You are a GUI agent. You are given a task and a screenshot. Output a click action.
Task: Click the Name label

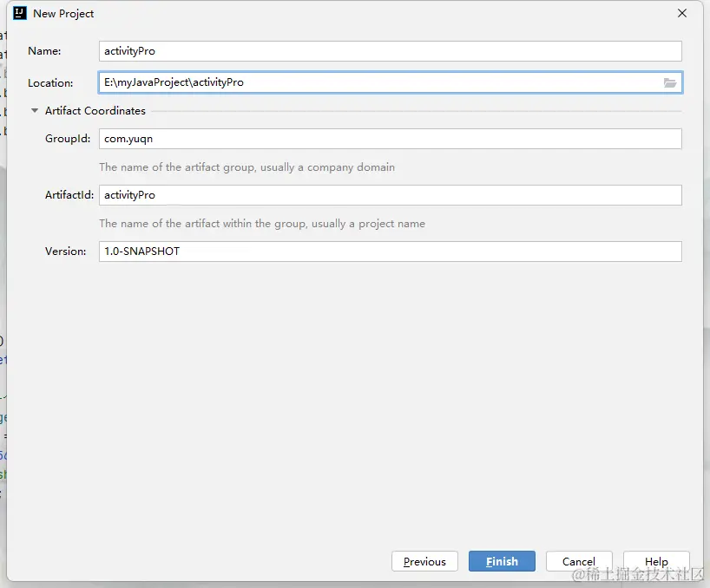tap(44, 51)
